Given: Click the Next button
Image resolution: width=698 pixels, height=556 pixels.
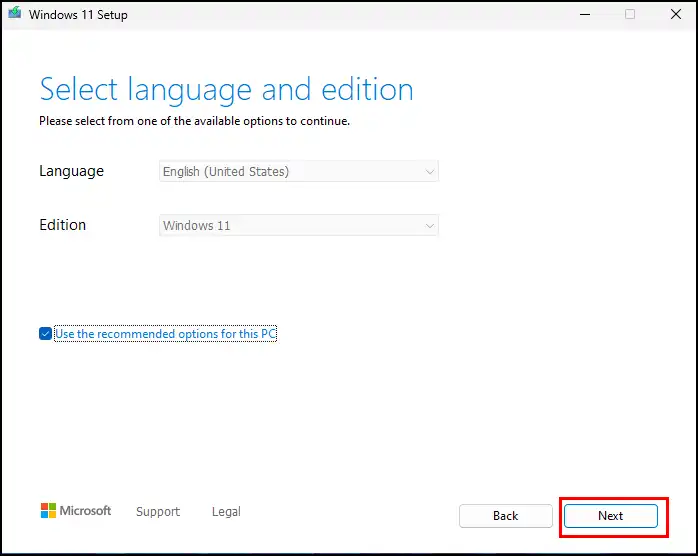Looking at the screenshot, I should (x=611, y=515).
